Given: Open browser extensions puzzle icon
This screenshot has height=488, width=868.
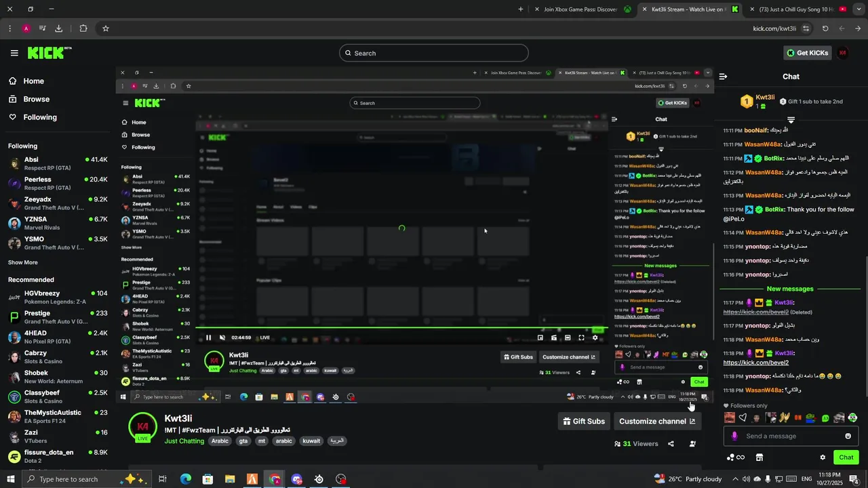Looking at the screenshot, I should click(x=83, y=28).
